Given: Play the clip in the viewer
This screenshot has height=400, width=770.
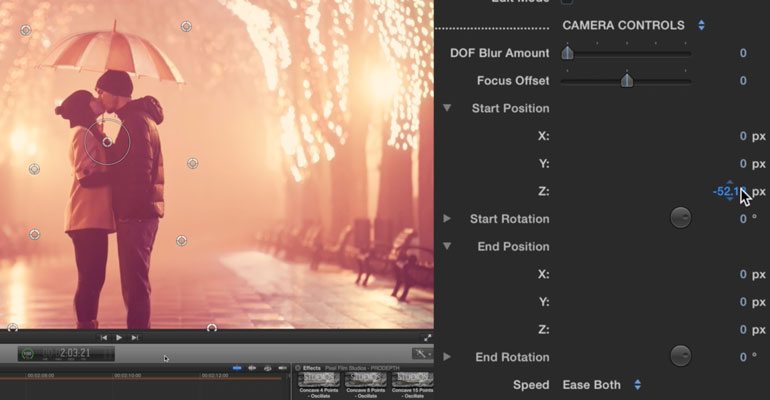Looking at the screenshot, I should coord(119,338).
